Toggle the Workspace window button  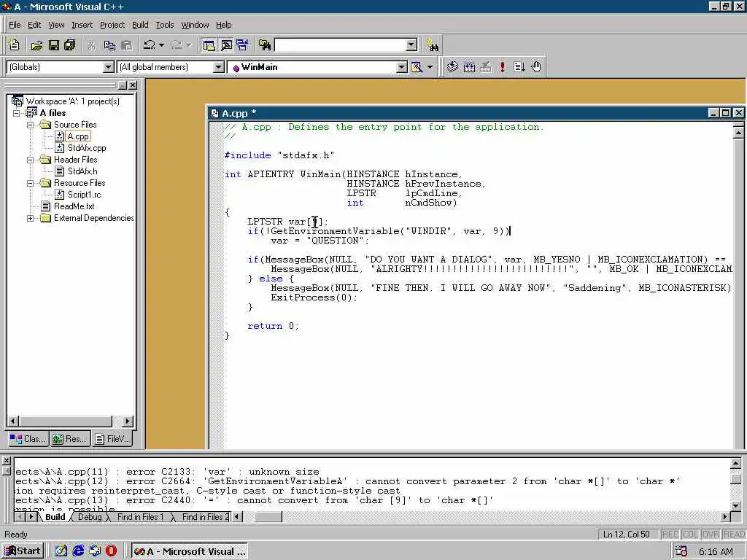pos(209,45)
